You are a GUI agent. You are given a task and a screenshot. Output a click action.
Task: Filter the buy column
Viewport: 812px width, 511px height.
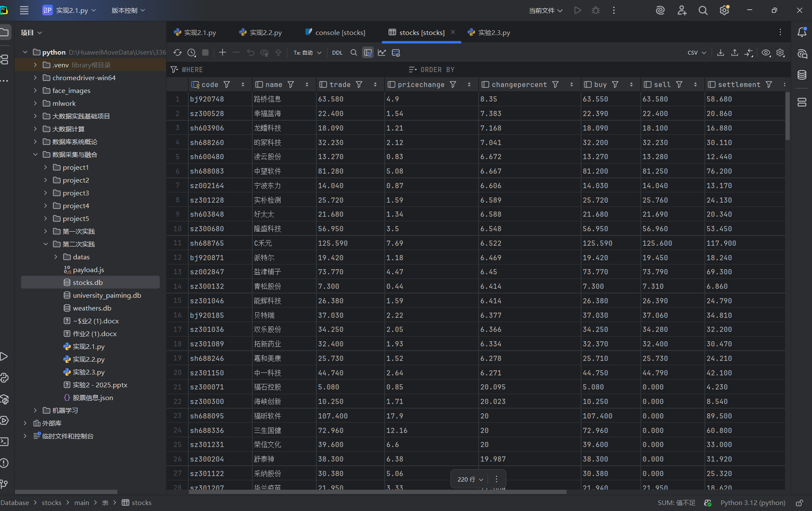(x=615, y=84)
